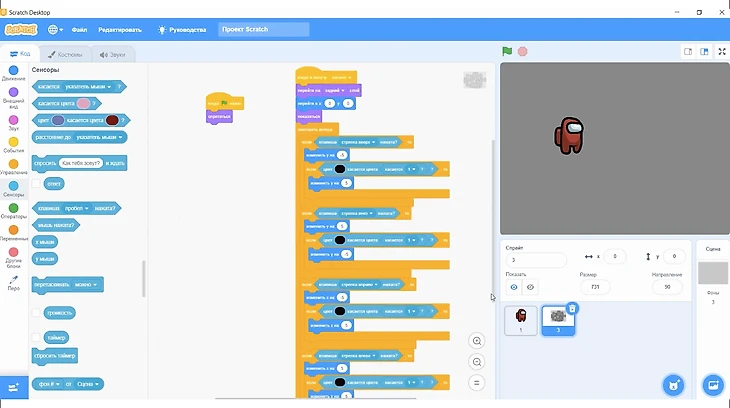
Task: Open the Руководства tutorials
Action: pyautogui.click(x=182, y=29)
